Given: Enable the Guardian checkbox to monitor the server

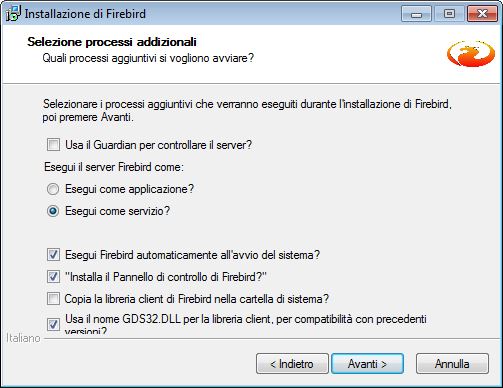Looking at the screenshot, I should click(53, 145).
